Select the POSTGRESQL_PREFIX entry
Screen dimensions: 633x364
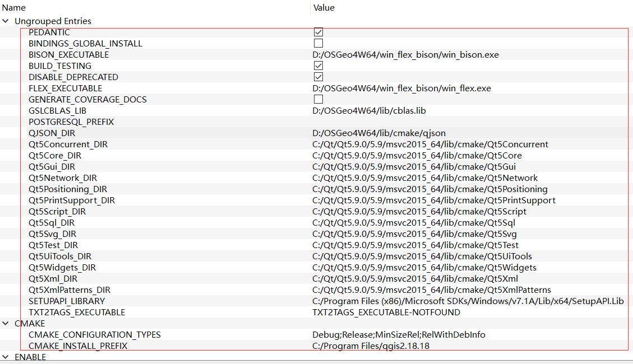click(x=71, y=122)
